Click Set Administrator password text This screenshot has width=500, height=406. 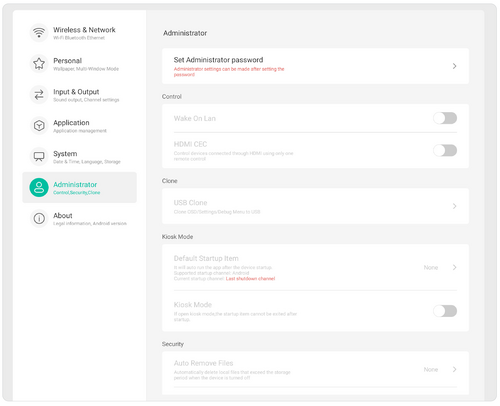[x=218, y=60]
